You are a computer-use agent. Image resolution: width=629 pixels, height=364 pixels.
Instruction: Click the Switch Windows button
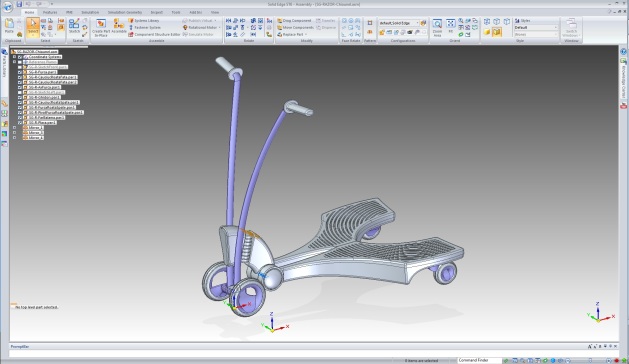571,27
